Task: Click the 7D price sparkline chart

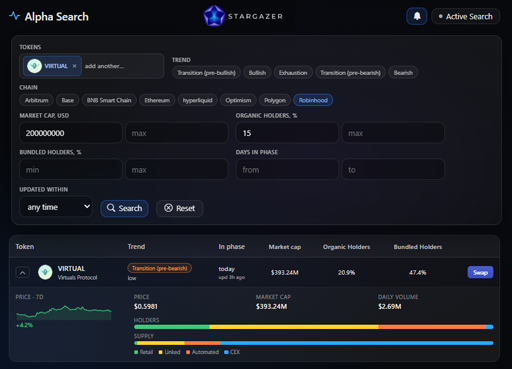Action: point(64,313)
